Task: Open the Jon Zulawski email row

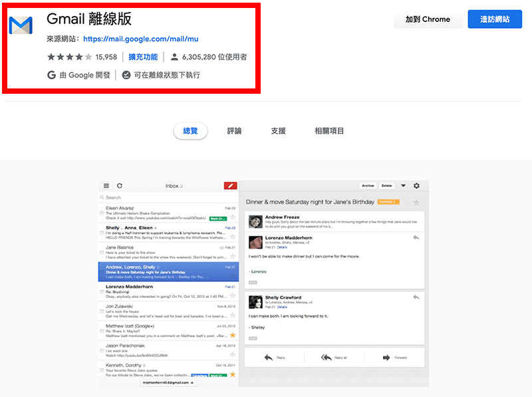Action: click(x=168, y=311)
